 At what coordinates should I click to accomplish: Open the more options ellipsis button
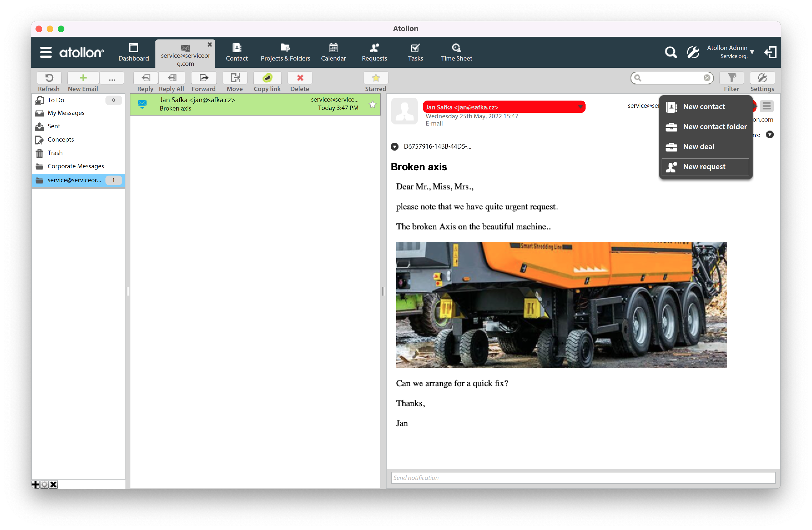tap(112, 78)
